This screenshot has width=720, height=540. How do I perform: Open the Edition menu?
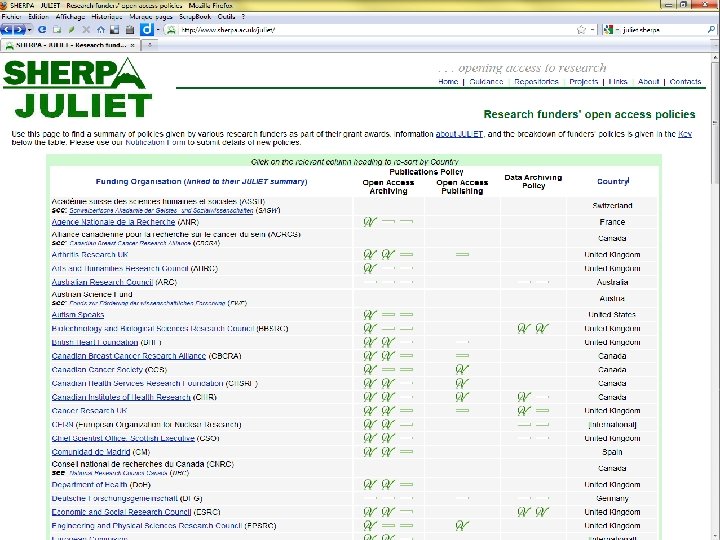pyautogui.click(x=39, y=17)
